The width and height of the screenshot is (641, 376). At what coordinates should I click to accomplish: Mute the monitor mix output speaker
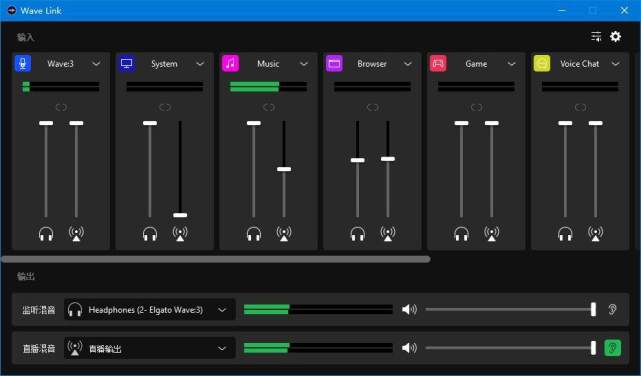409,310
